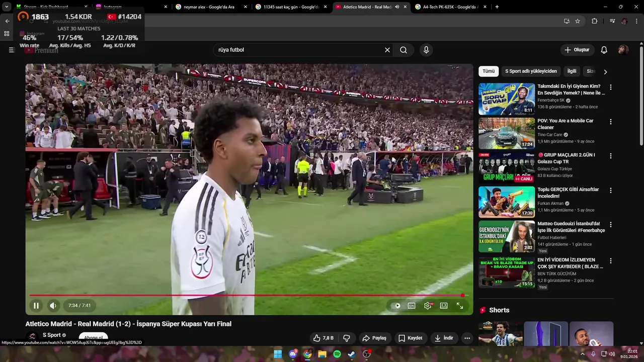Open options for Mobile Car Cleaner video
The height and width of the screenshot is (362, 644).
611,122
